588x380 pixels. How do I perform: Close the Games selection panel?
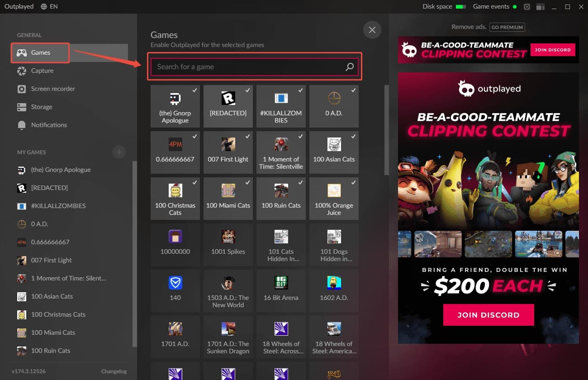[372, 30]
